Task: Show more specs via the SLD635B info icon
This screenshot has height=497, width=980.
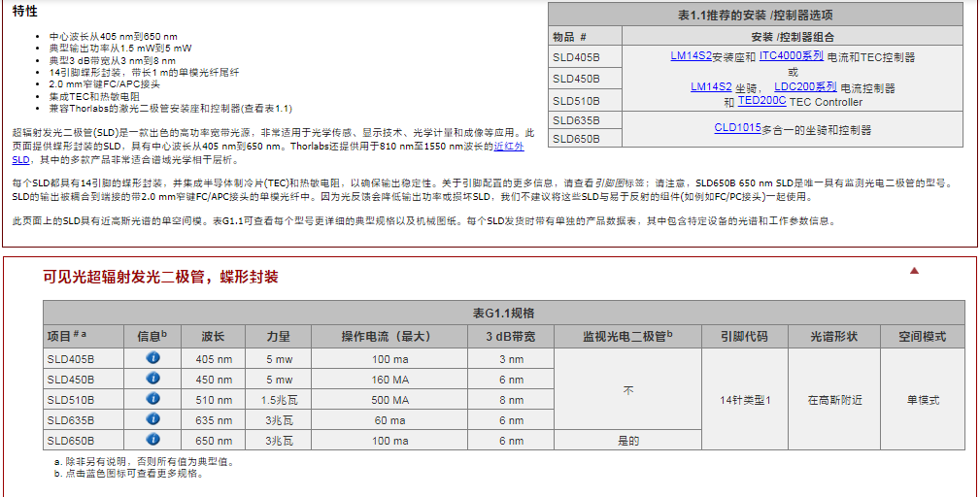Action: [152, 419]
